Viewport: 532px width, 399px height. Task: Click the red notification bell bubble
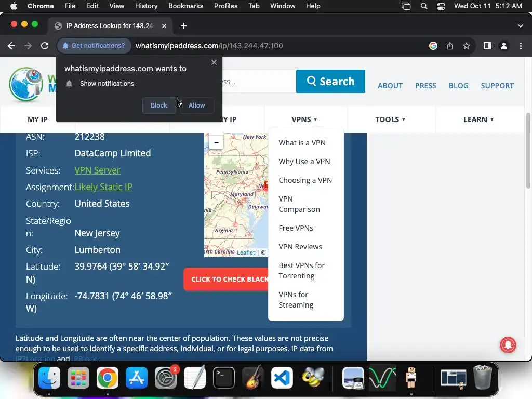pos(508,345)
